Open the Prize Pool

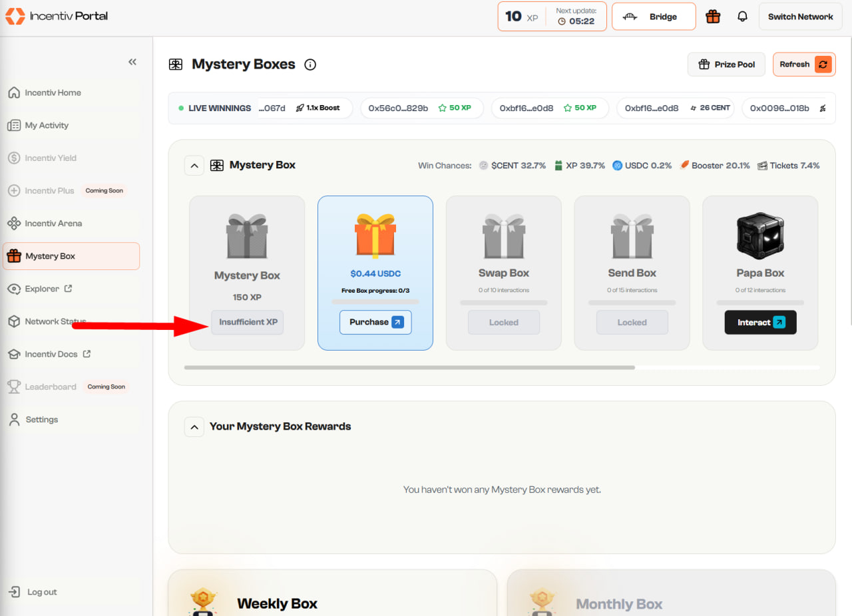click(x=726, y=65)
